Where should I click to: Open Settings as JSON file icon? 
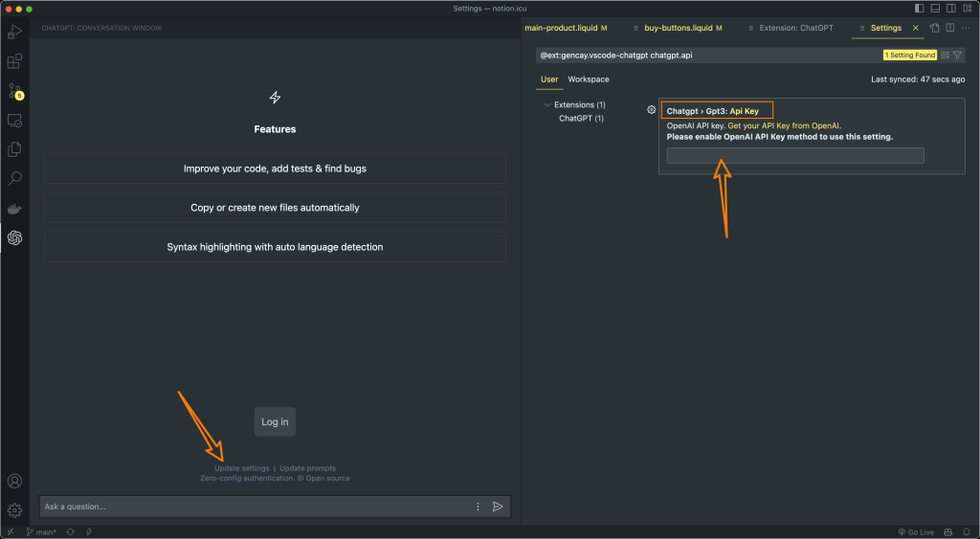pos(935,29)
